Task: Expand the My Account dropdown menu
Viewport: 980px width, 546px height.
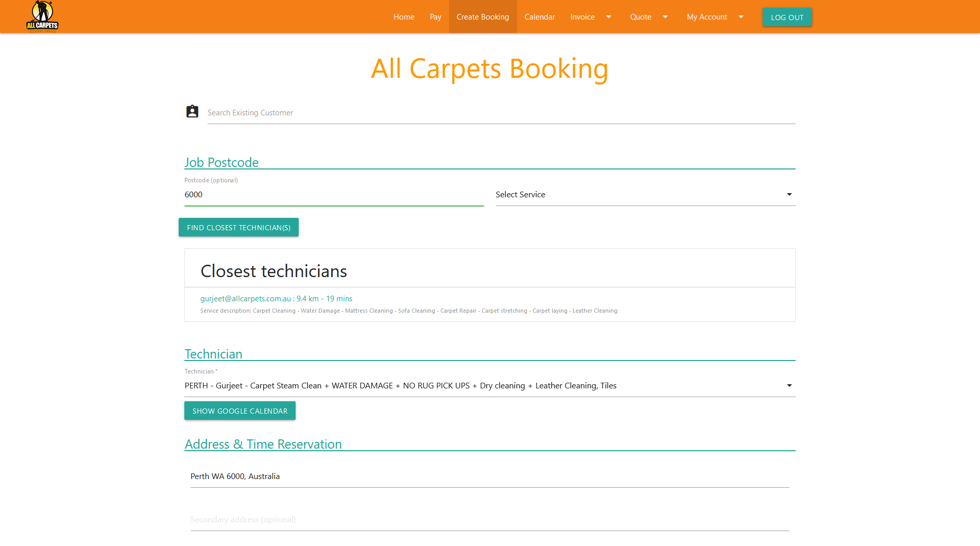Action: point(715,17)
